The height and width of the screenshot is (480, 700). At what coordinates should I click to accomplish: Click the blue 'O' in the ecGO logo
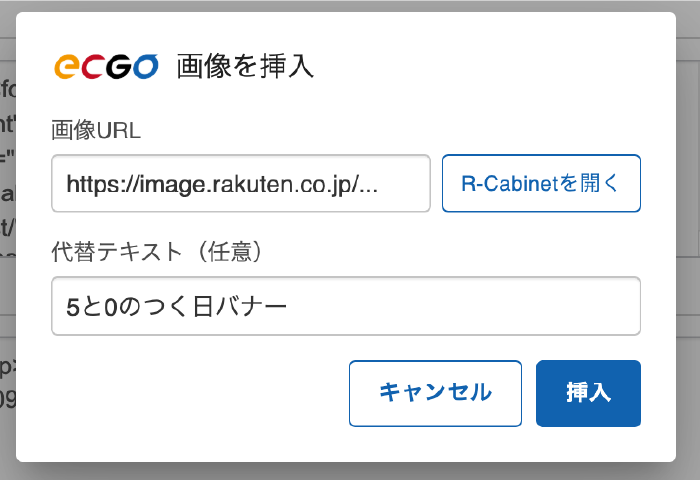click(146, 67)
